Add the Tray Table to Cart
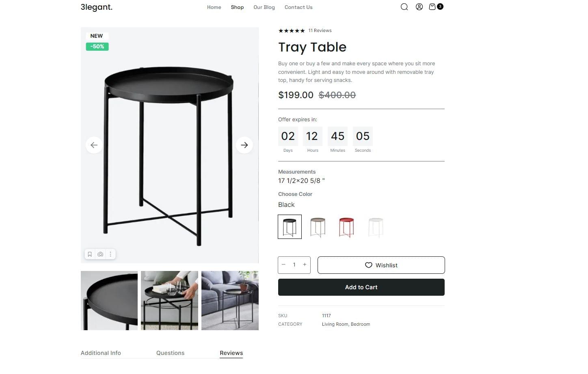588x374 pixels. [361, 287]
